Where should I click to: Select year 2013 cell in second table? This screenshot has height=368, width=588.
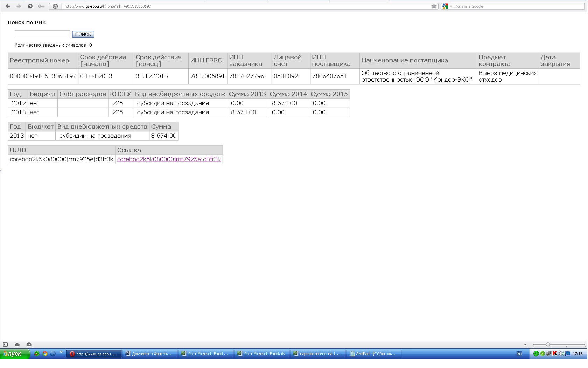pos(18,113)
